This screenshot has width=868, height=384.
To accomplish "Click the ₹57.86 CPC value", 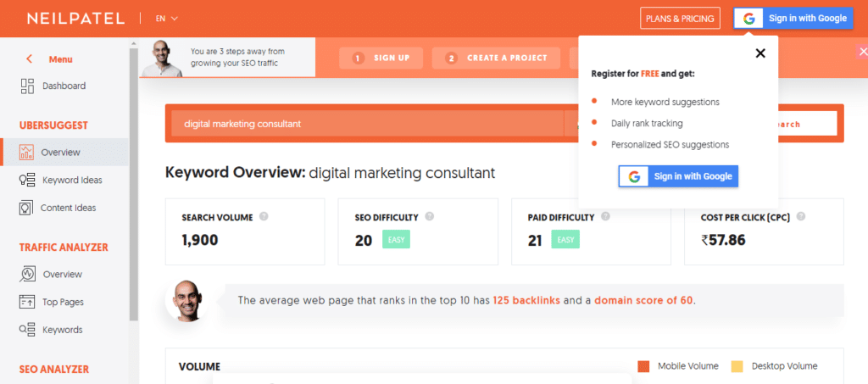I will tap(723, 240).
